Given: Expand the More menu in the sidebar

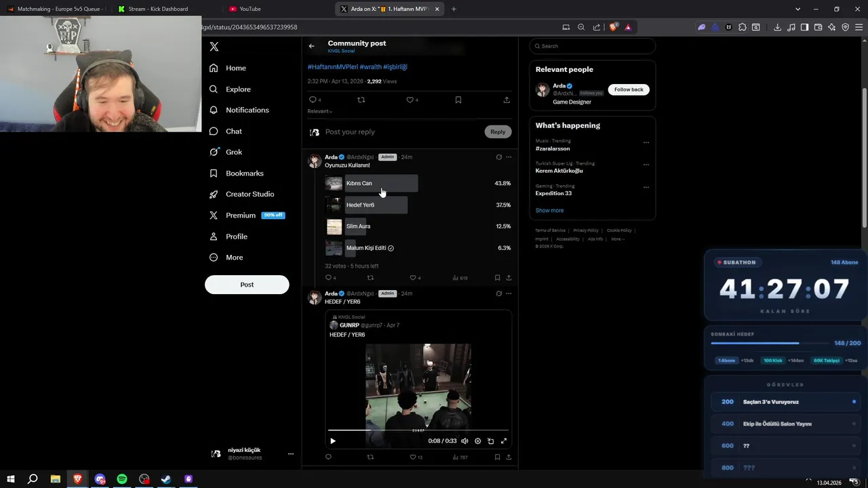Looking at the screenshot, I should pyautogui.click(x=226, y=257).
